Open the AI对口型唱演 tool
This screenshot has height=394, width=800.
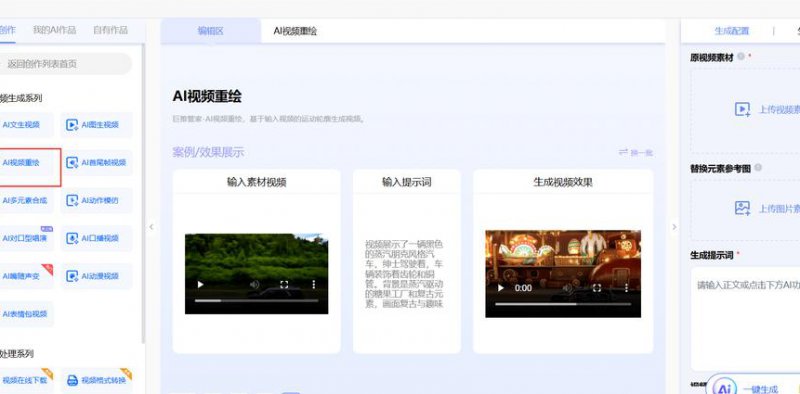coord(26,238)
